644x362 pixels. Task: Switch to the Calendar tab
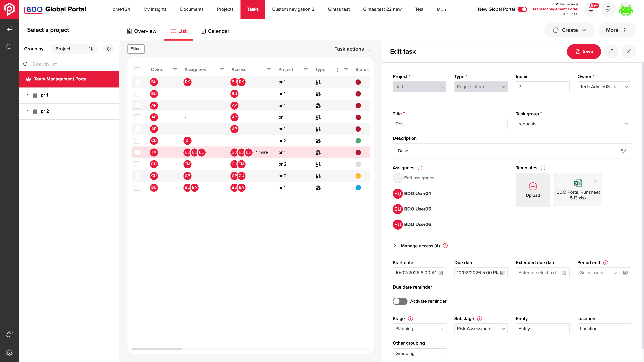(215, 31)
